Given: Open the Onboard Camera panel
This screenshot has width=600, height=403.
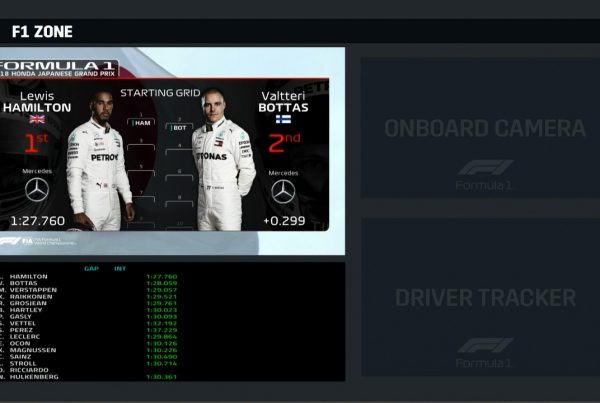Looking at the screenshot, I should [480, 127].
